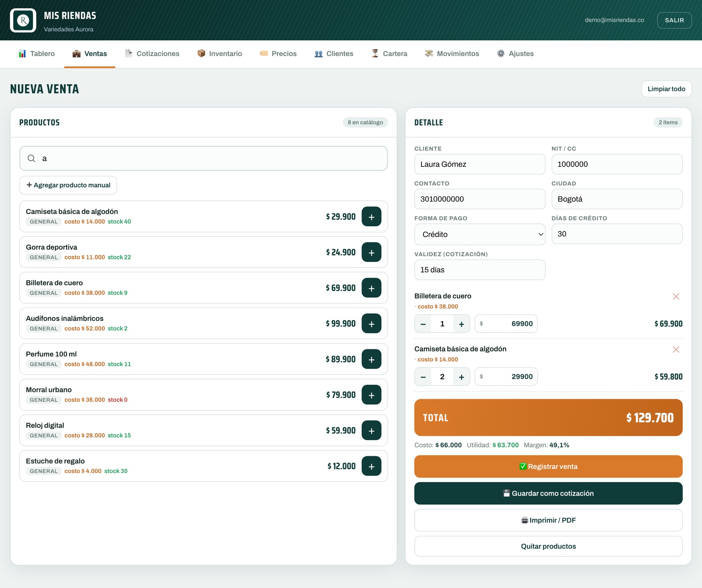The width and height of the screenshot is (702, 588).
Task: Click Imprimir / PDF button
Action: click(548, 520)
